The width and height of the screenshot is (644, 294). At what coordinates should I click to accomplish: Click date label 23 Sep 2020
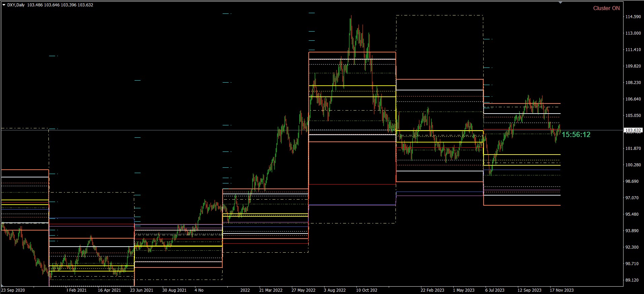coord(13,290)
